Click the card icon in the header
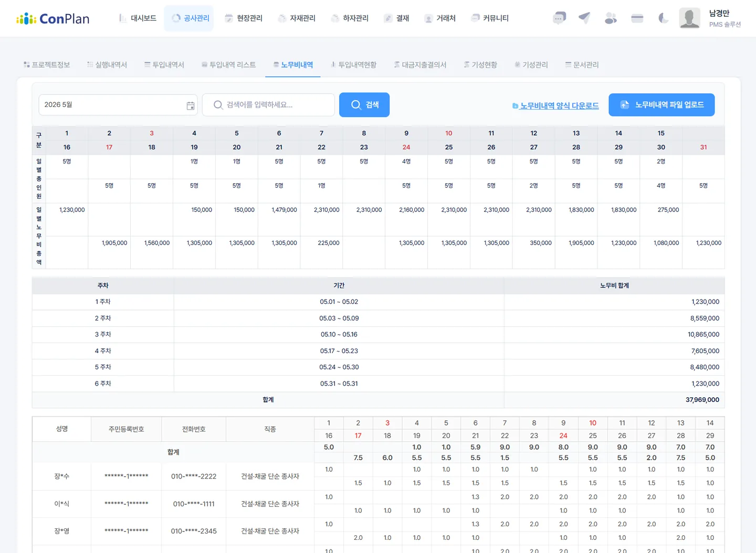The image size is (756, 553). pos(637,18)
